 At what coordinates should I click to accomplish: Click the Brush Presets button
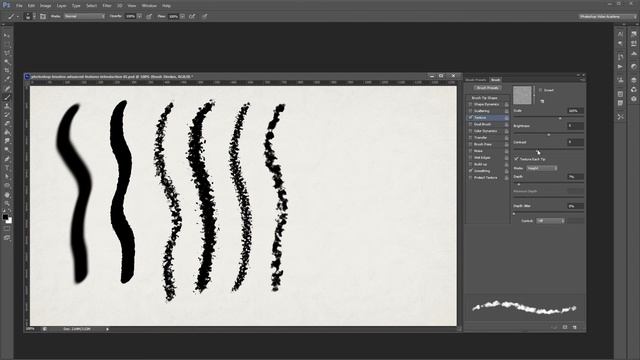point(488,88)
